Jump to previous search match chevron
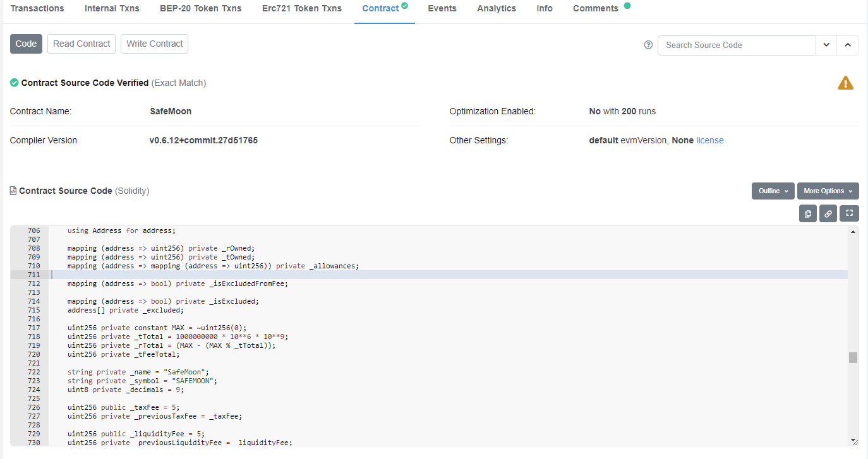This screenshot has width=868, height=459. (x=848, y=45)
